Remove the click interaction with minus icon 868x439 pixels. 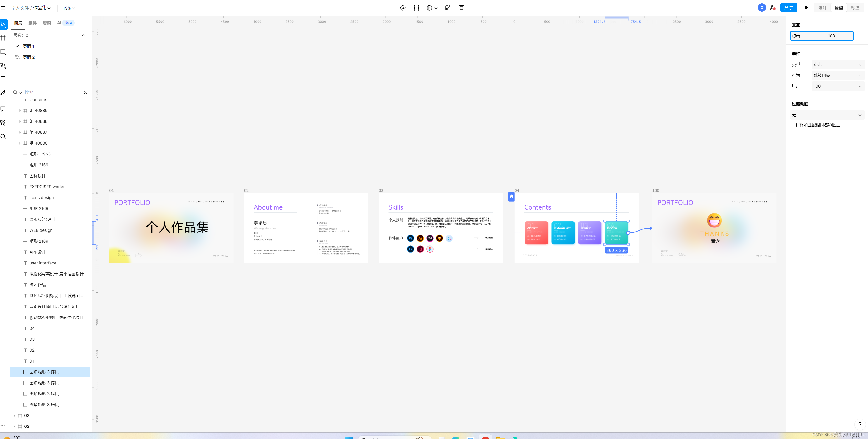coord(860,36)
